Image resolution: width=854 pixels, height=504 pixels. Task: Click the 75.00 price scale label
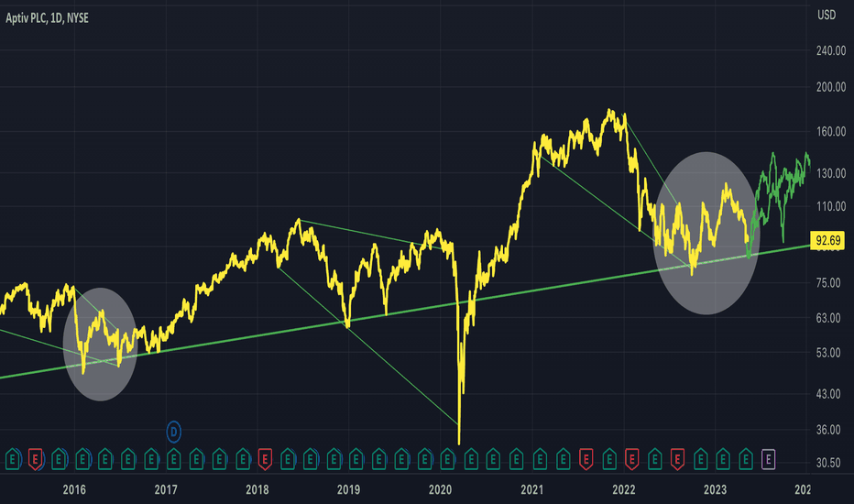click(x=830, y=283)
